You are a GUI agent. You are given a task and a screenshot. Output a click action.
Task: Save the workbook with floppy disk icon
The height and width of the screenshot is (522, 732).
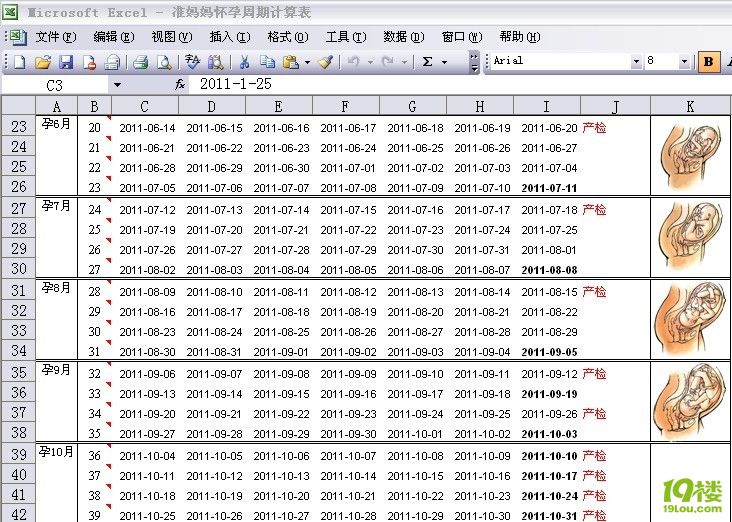tap(66, 62)
